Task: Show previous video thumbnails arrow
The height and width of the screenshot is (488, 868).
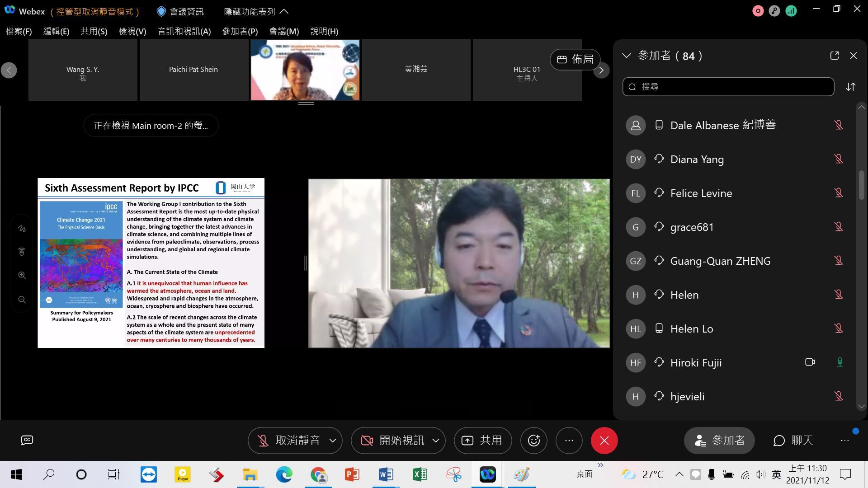Action: tap(9, 70)
